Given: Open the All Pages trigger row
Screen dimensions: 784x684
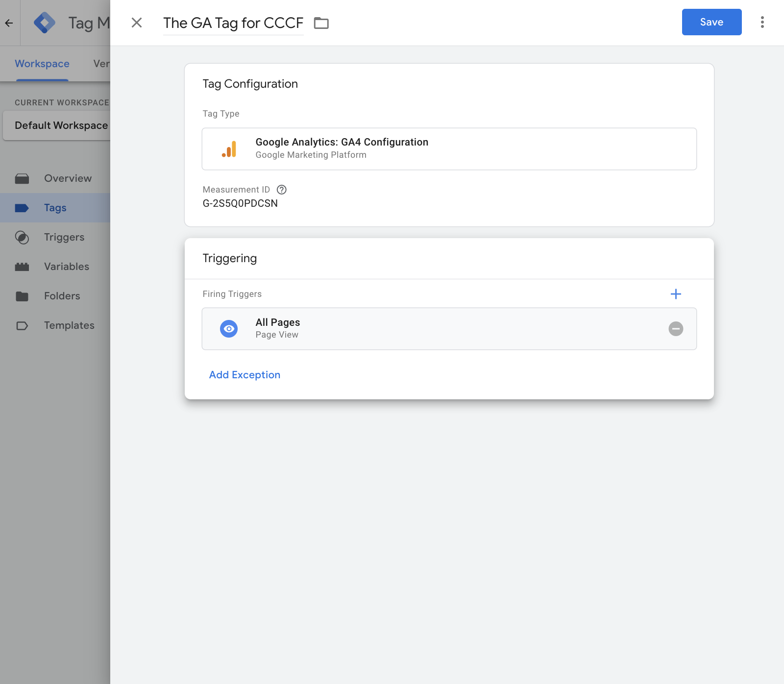Looking at the screenshot, I should (x=449, y=329).
